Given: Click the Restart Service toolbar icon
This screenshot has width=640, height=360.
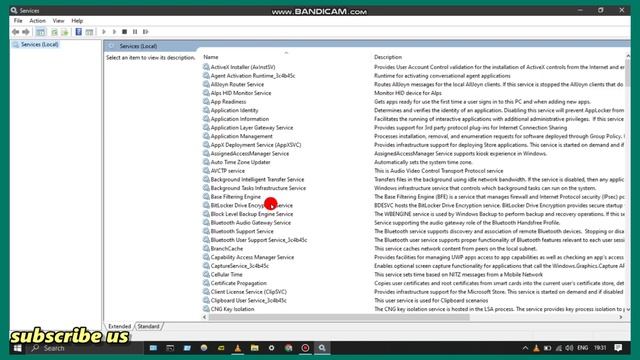Looking at the screenshot, I should pyautogui.click(x=146, y=32).
